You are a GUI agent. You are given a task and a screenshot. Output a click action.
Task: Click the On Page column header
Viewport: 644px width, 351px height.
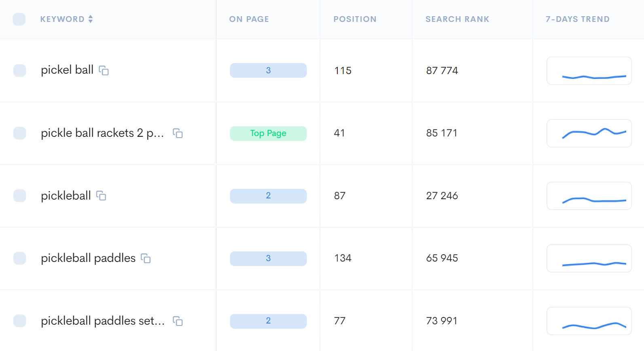point(249,19)
